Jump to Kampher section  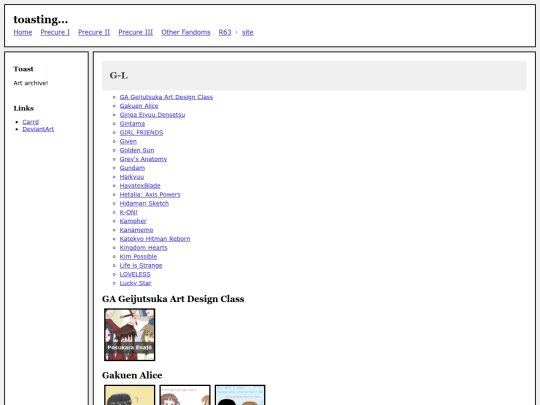[133, 221]
